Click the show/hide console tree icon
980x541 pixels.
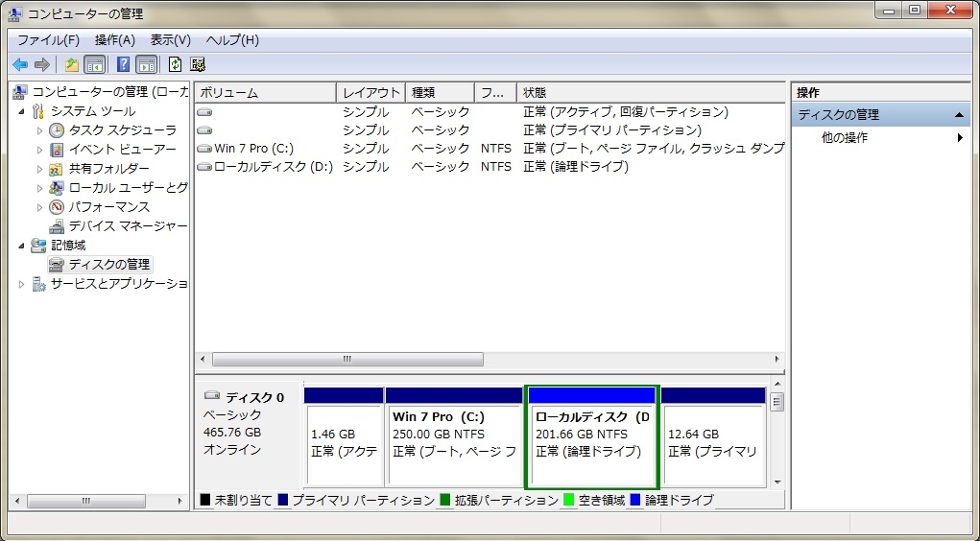[x=94, y=64]
